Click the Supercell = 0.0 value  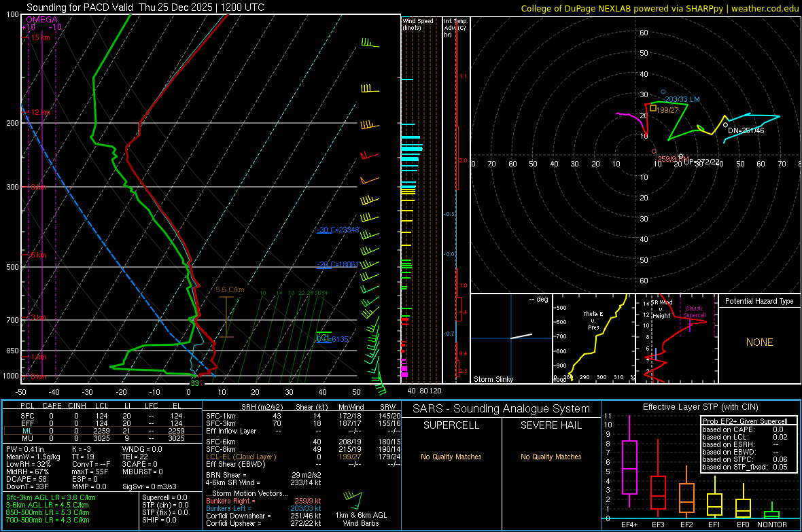pos(164,498)
